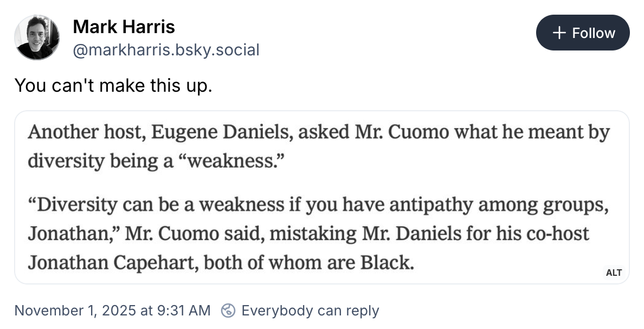
Task: Click the globe reply-setting icon
Action: (x=228, y=311)
